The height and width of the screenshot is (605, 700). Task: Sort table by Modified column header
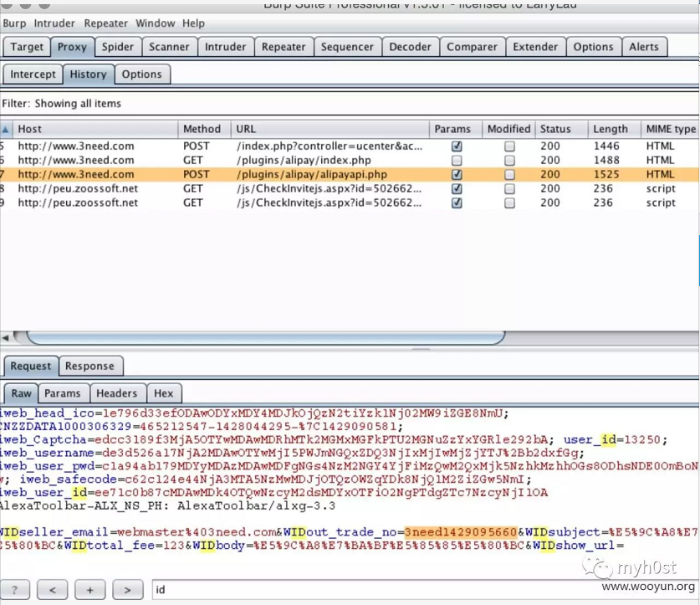click(x=508, y=129)
